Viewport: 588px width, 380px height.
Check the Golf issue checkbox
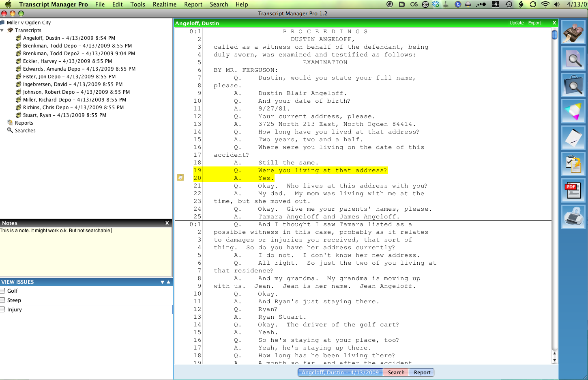click(x=3, y=291)
